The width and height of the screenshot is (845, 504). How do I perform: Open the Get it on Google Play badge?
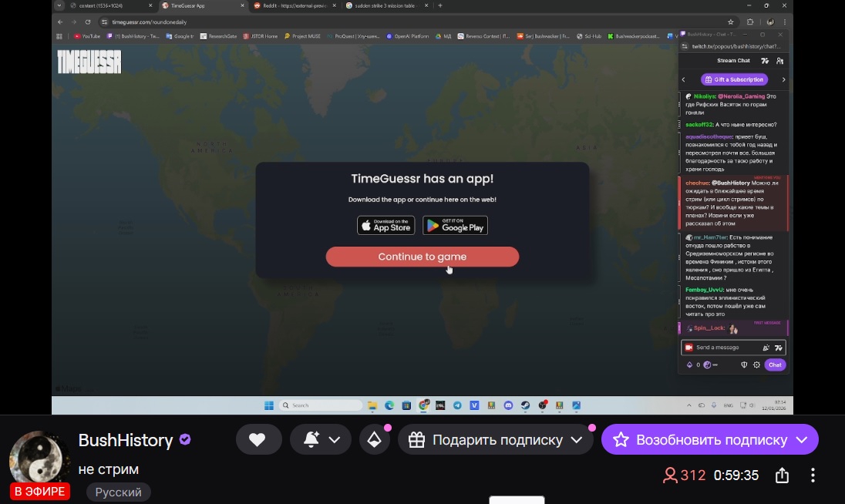click(x=456, y=225)
